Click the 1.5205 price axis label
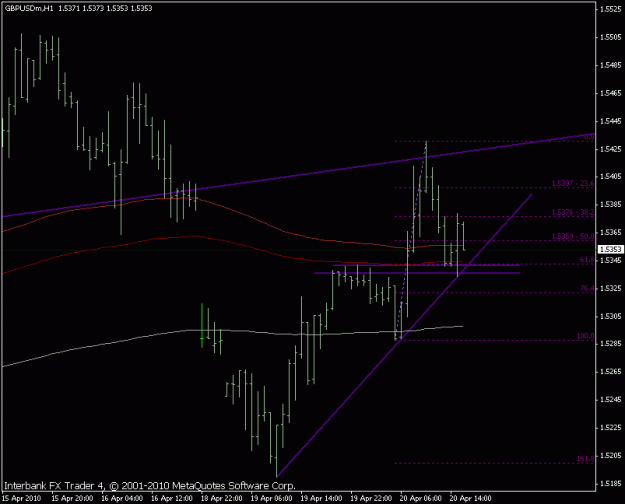Viewport: 625px width, 504px height. click(611, 455)
